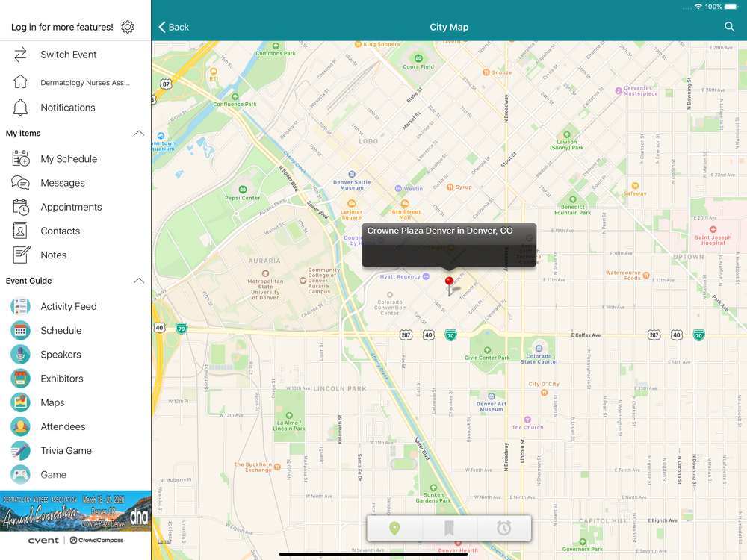Tap the Denver Art Museum marker
Viewport: 747px width, 560px height.
click(492, 396)
